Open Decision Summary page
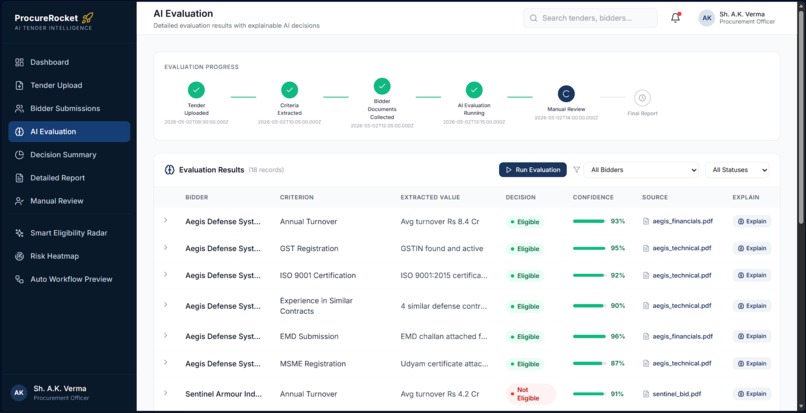The image size is (806, 413). [69, 155]
